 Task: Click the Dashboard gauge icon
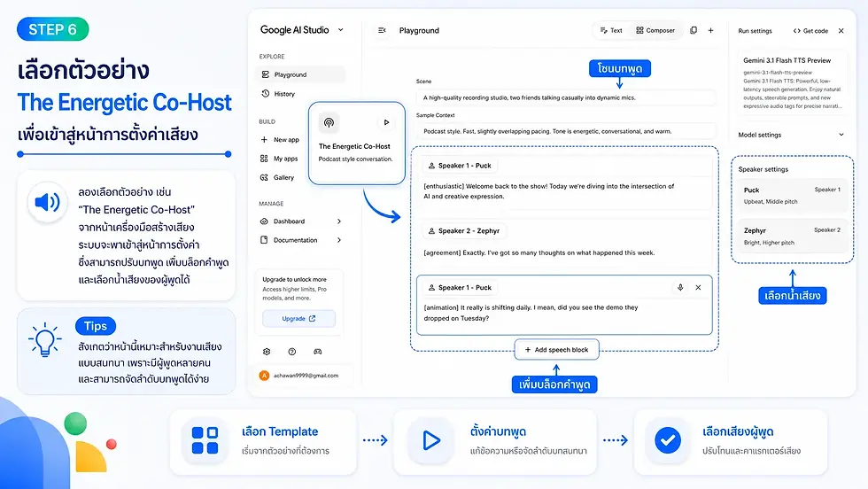click(264, 221)
